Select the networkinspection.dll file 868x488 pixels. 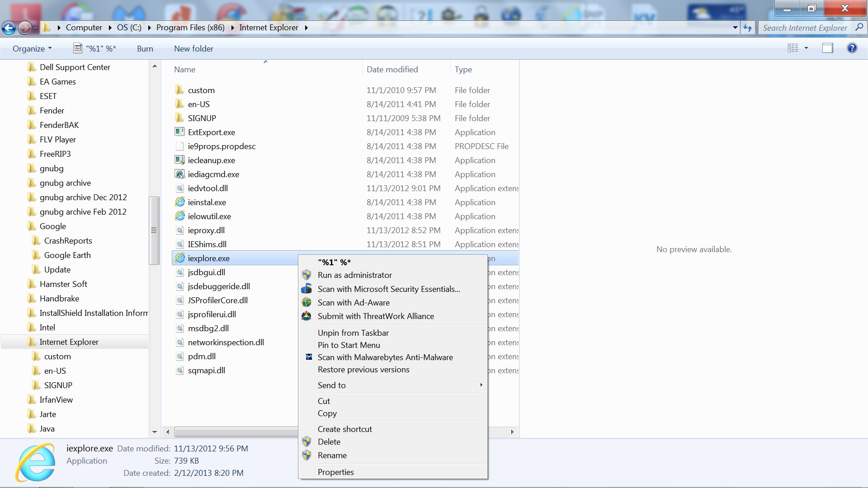226,342
